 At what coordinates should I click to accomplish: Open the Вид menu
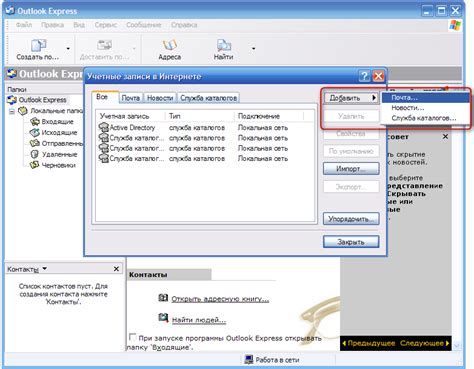(79, 25)
